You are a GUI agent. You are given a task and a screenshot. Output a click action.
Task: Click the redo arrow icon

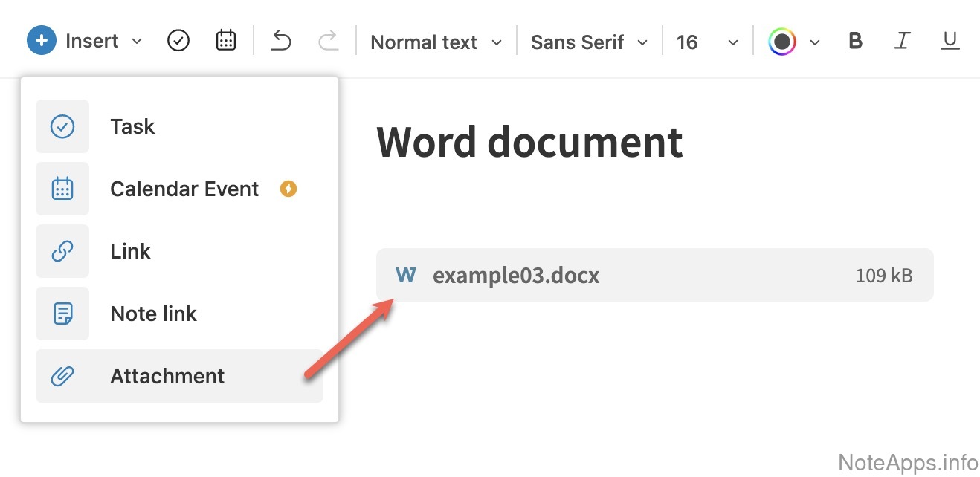[328, 41]
